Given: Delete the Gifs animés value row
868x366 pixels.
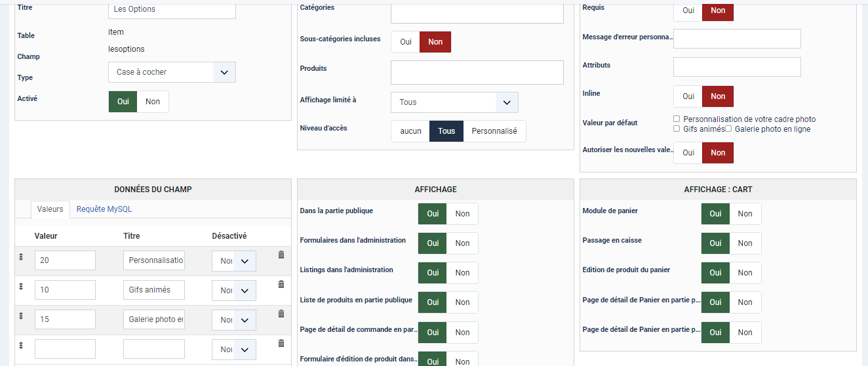Looking at the screenshot, I should coord(281,284).
